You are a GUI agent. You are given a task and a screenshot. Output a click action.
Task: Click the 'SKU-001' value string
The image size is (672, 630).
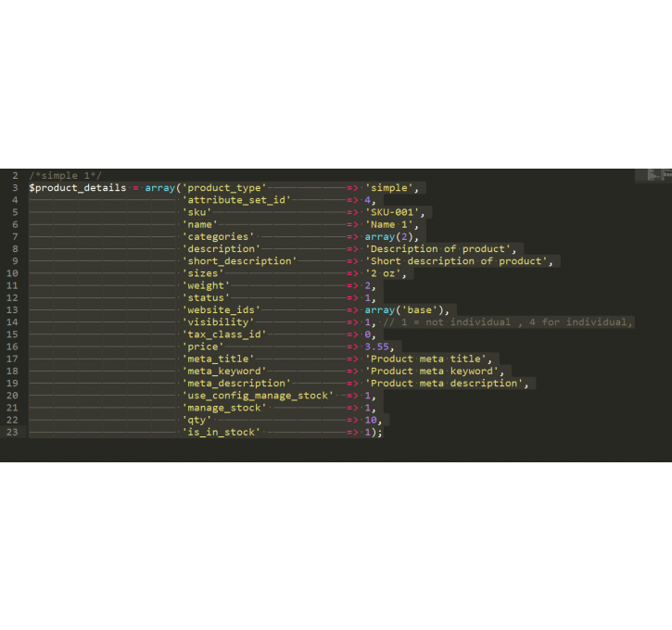392,212
